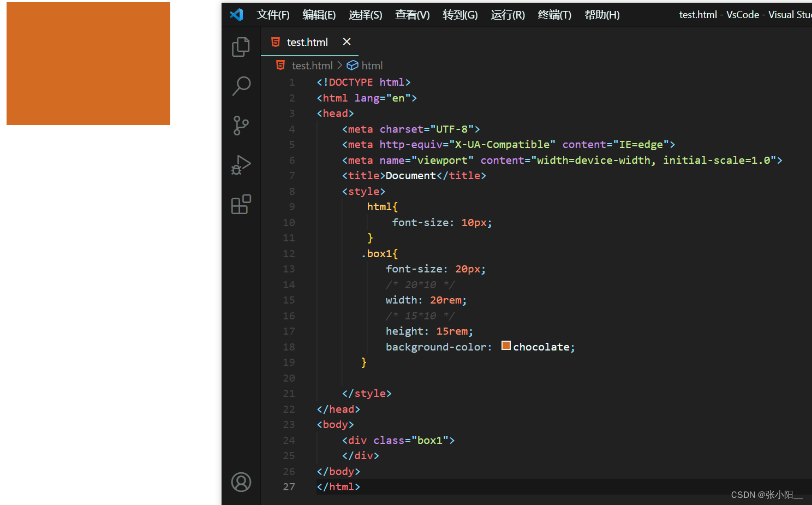Viewport: 812px width, 505px height.
Task: Open the Search magnifier icon in activity bar
Action: click(241, 86)
